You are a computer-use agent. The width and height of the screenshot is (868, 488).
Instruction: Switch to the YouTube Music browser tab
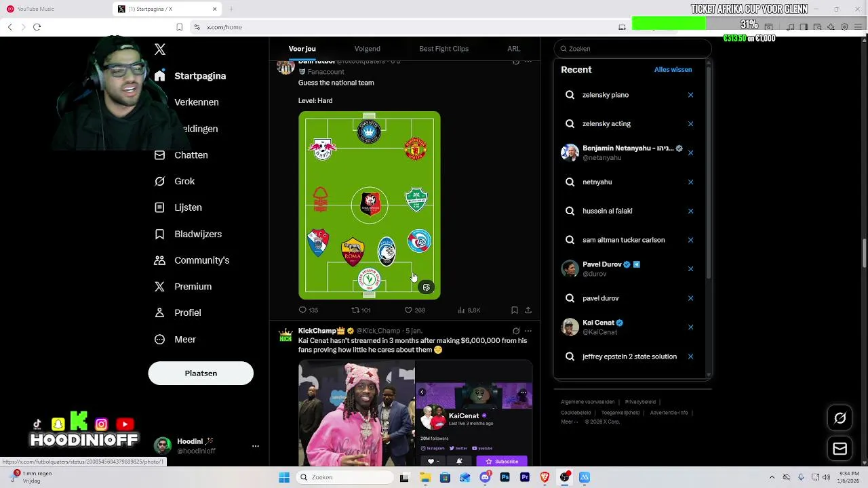54,9
